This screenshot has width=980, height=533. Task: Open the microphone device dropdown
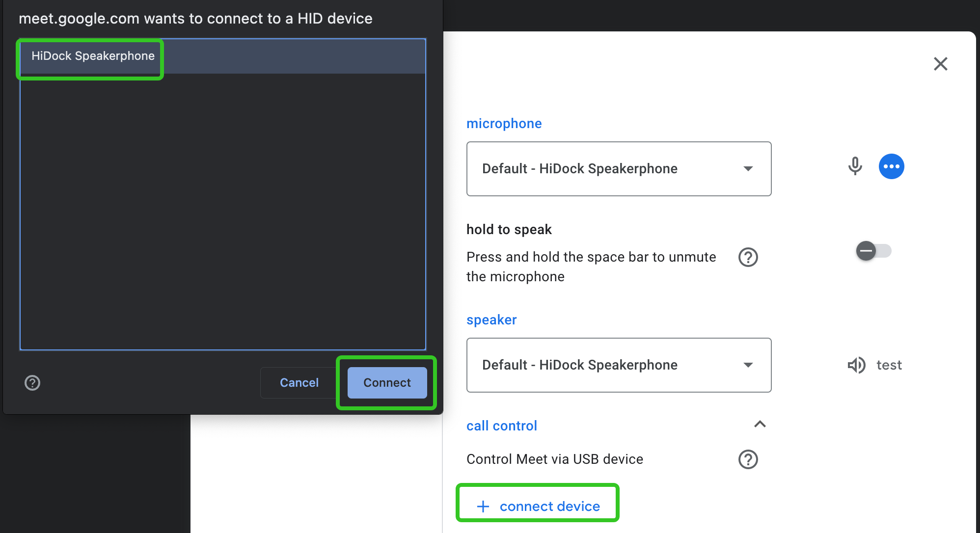[619, 169]
